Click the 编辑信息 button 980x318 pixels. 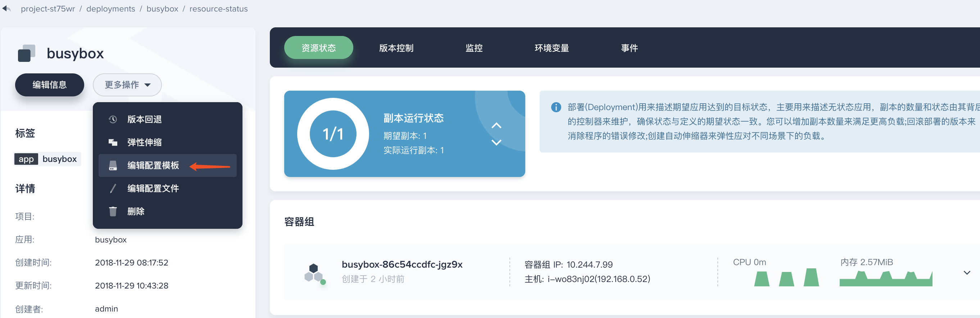point(49,85)
